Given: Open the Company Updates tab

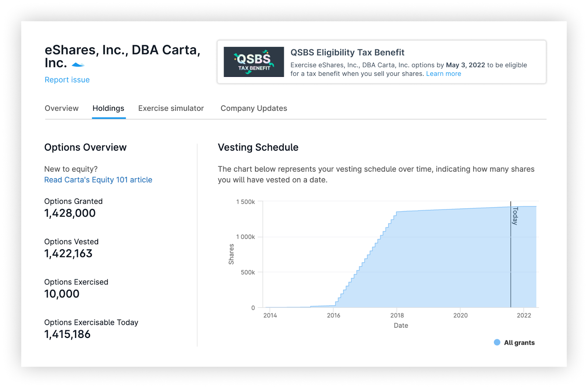Looking at the screenshot, I should point(254,108).
